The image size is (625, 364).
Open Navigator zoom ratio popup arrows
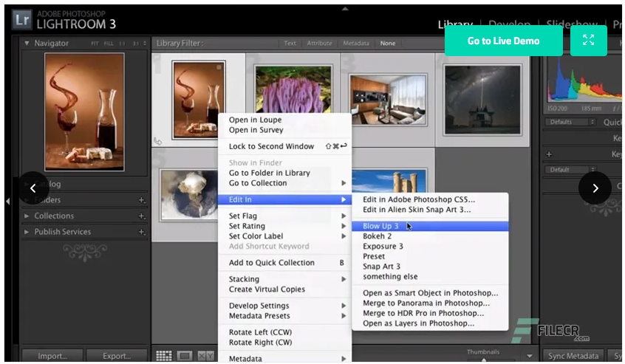pos(145,44)
